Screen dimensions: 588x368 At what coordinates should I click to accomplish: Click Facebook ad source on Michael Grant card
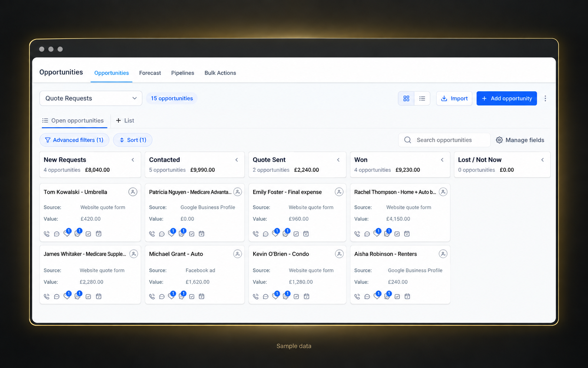200,270
